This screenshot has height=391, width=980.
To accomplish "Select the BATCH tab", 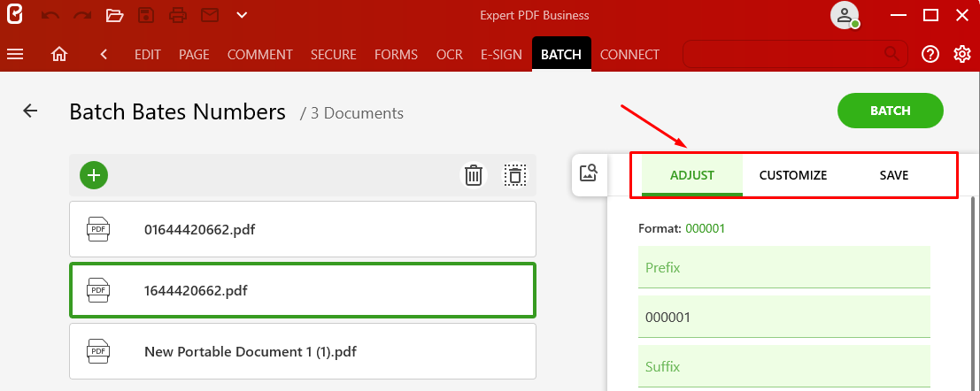I will pyautogui.click(x=561, y=55).
